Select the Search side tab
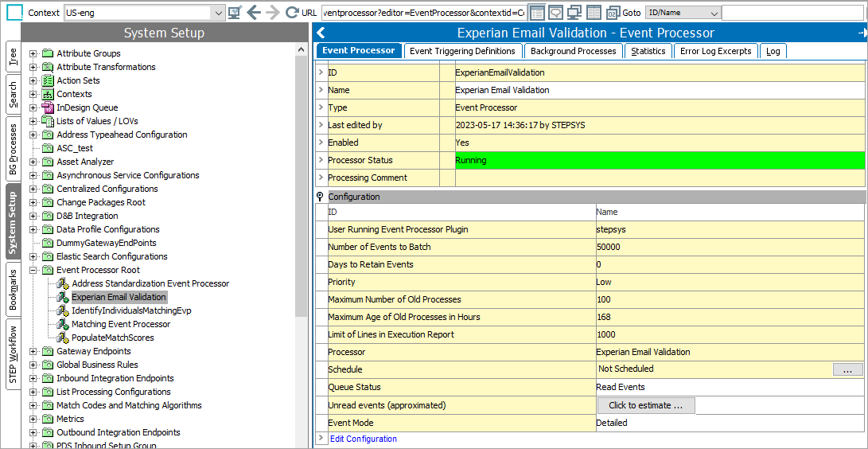Screen dimensions: 868x449 coord(13,95)
